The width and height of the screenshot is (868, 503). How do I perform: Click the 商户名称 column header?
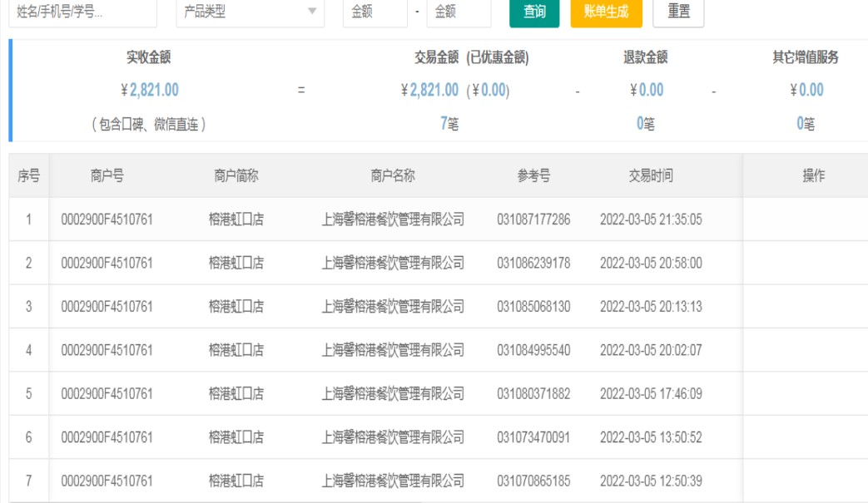[393, 175]
